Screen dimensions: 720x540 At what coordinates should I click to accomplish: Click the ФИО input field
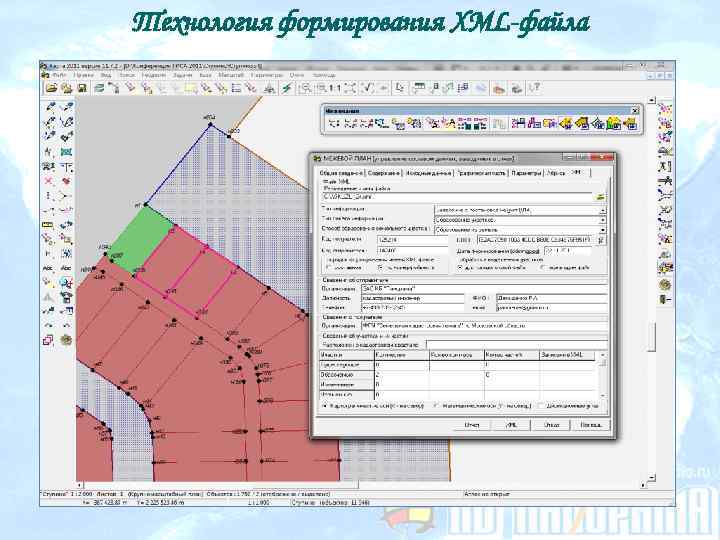click(x=551, y=298)
